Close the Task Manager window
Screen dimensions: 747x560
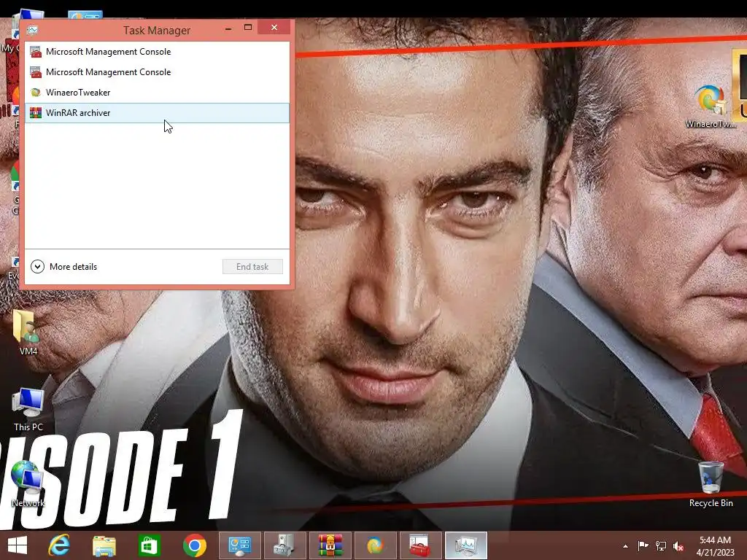click(x=274, y=27)
